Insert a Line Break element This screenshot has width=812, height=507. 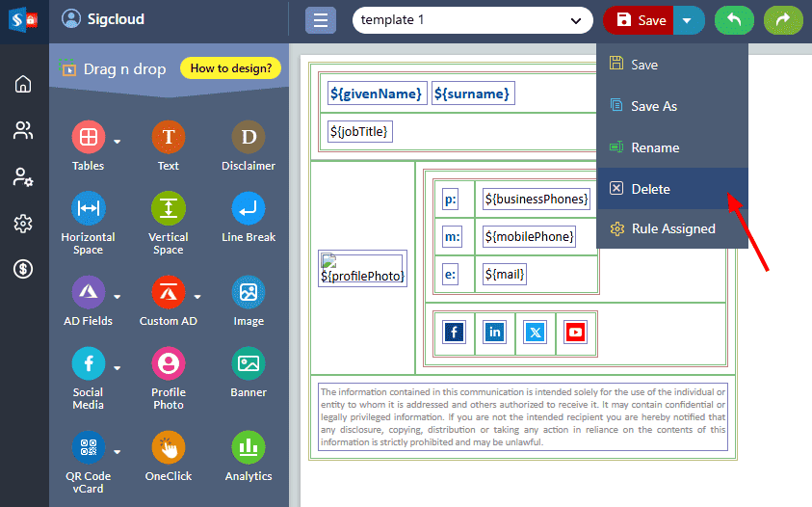(x=249, y=209)
